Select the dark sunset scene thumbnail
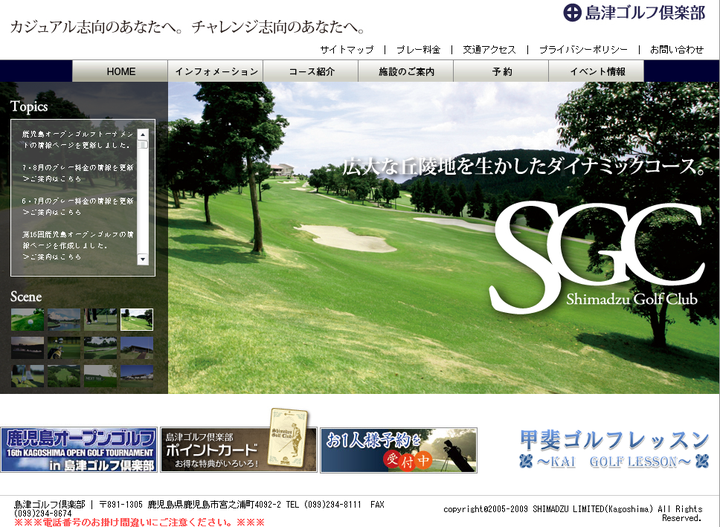The image size is (720, 527). [28, 348]
